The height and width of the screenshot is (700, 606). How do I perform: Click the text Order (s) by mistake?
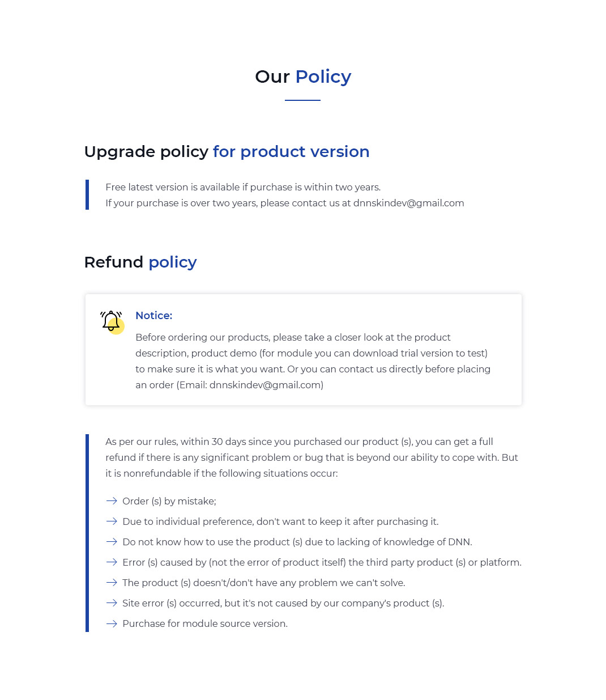click(x=169, y=501)
